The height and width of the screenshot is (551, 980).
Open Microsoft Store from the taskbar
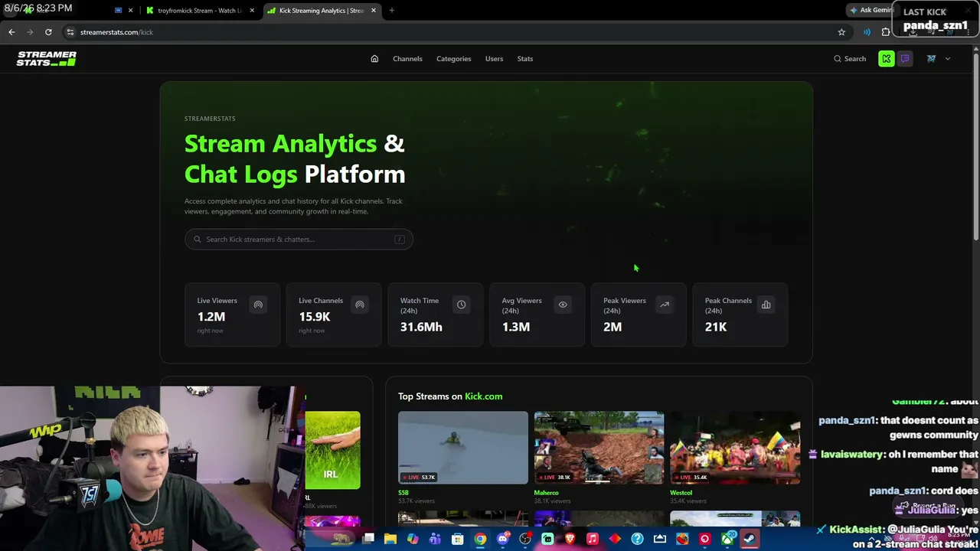click(458, 540)
